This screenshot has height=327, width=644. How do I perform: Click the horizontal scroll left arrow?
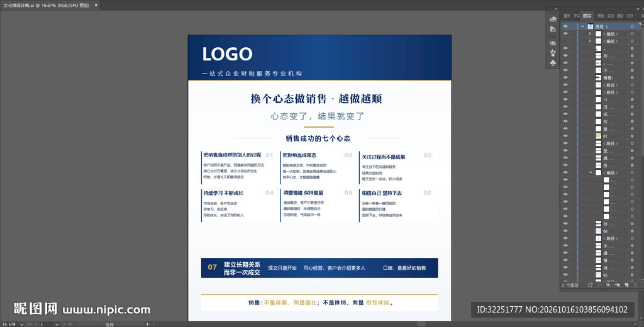point(153,324)
